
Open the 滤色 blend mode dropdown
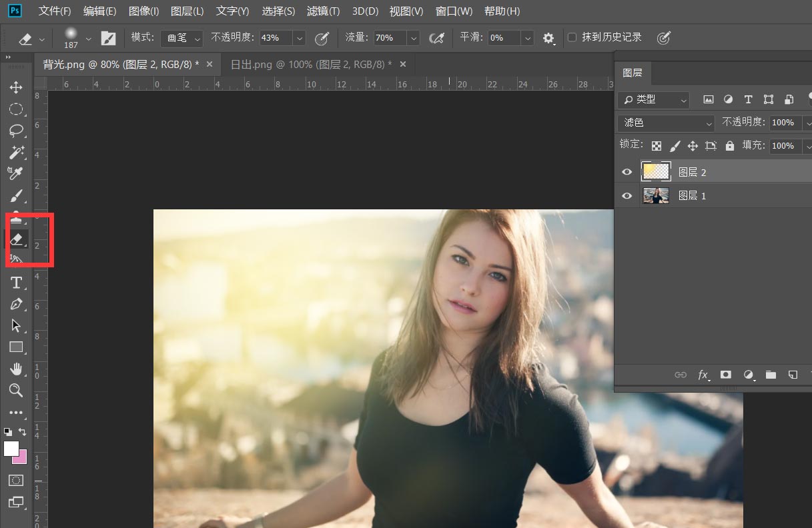click(667, 123)
